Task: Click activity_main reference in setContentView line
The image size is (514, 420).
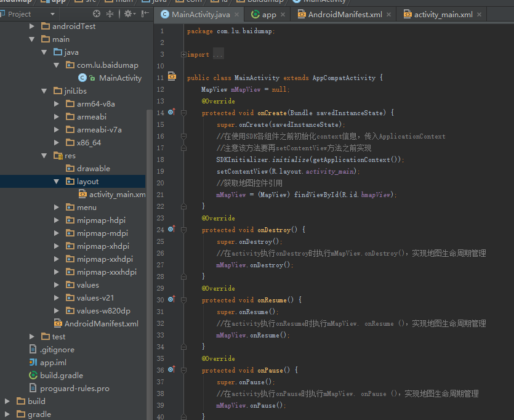Action: [x=329, y=171]
